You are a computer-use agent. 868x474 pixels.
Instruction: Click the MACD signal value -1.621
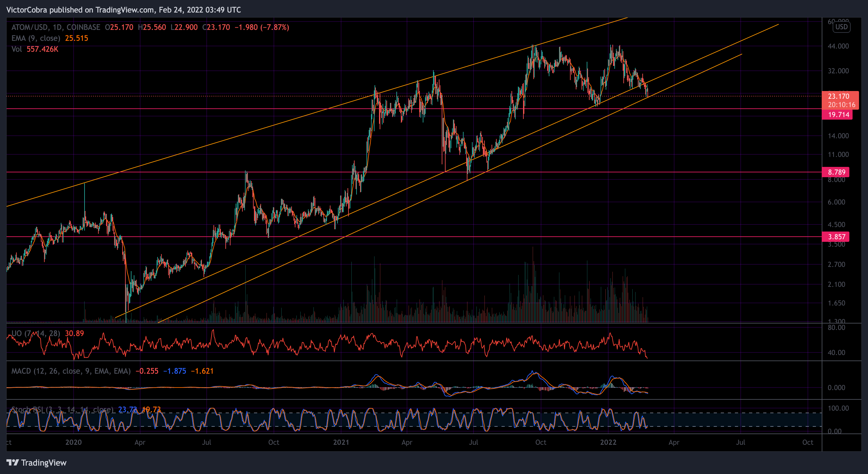tap(202, 371)
